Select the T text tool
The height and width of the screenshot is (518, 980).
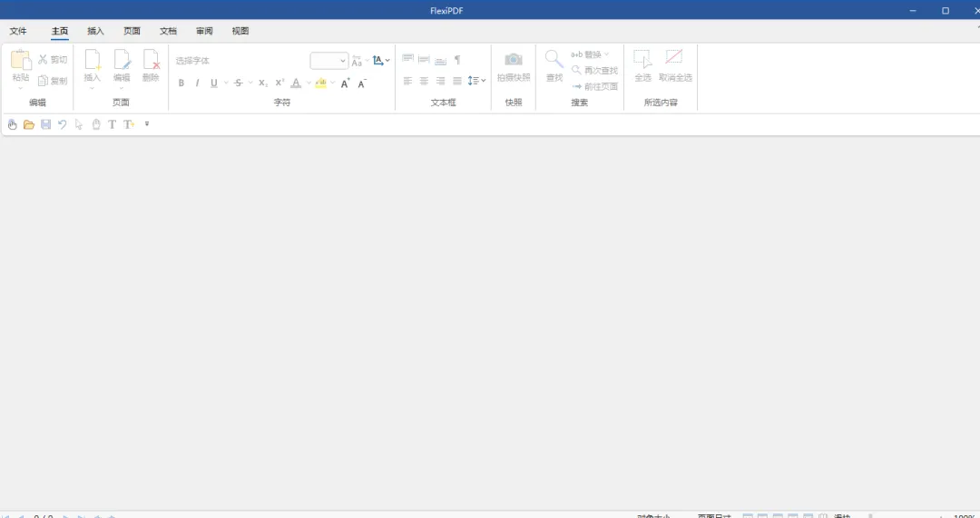point(112,124)
